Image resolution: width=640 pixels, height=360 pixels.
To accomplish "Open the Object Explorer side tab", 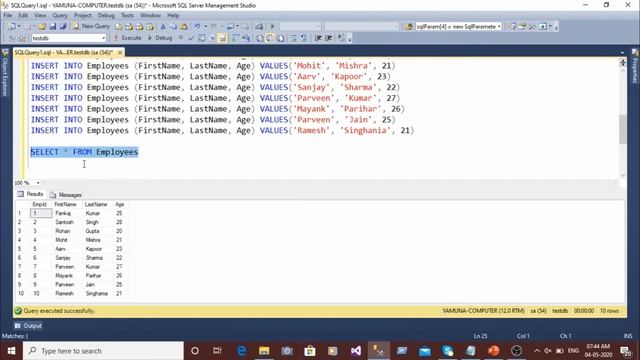I will coord(5,73).
